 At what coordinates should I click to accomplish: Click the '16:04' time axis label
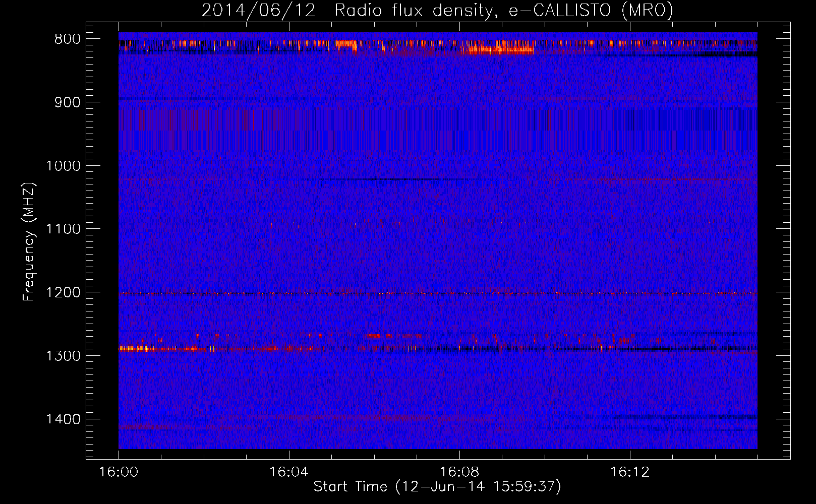tap(289, 472)
